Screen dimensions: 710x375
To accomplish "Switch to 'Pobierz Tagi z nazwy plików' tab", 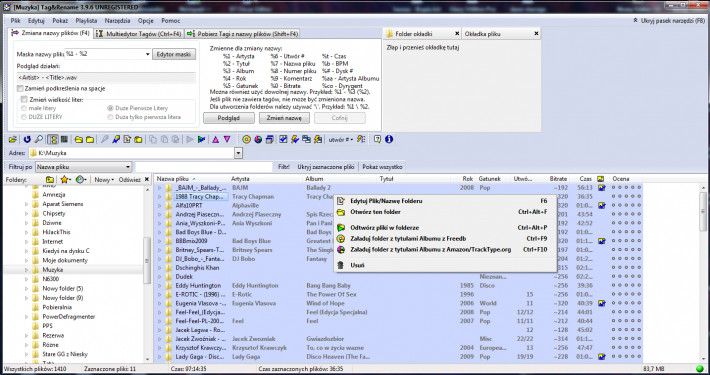I will 242,34.
